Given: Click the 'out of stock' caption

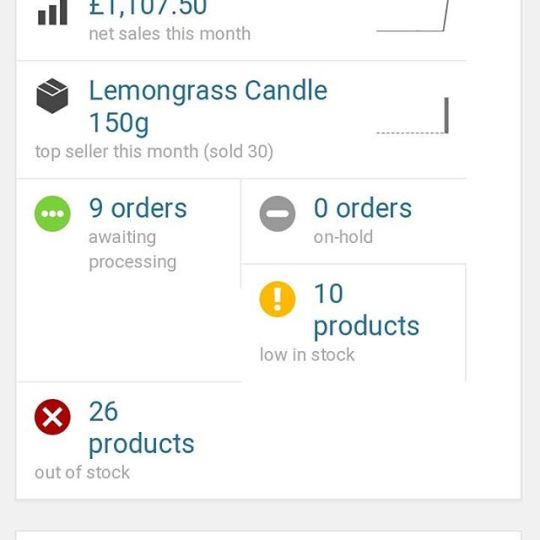Looking at the screenshot, I should click(82, 472).
